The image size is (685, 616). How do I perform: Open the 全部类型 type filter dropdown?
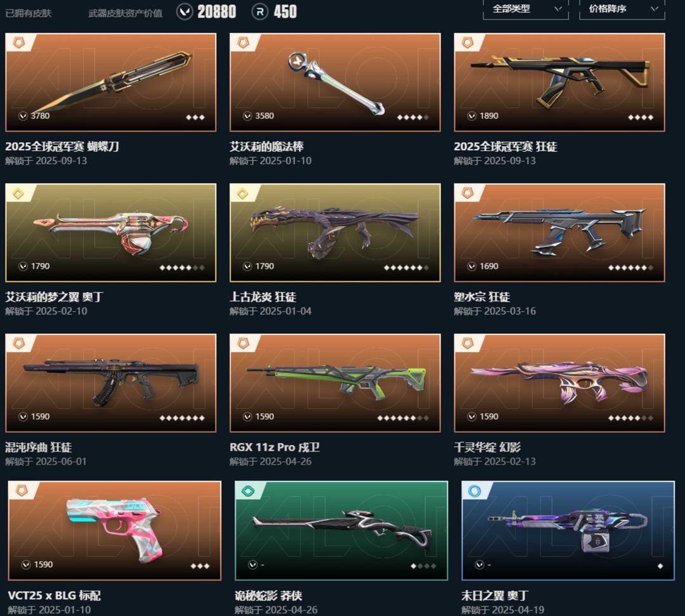pos(526,9)
